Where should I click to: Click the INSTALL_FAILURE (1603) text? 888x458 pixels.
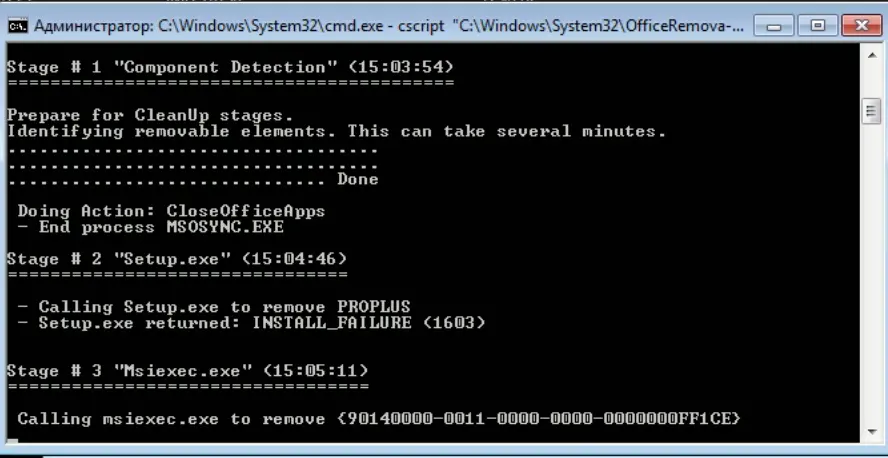tap(369, 323)
